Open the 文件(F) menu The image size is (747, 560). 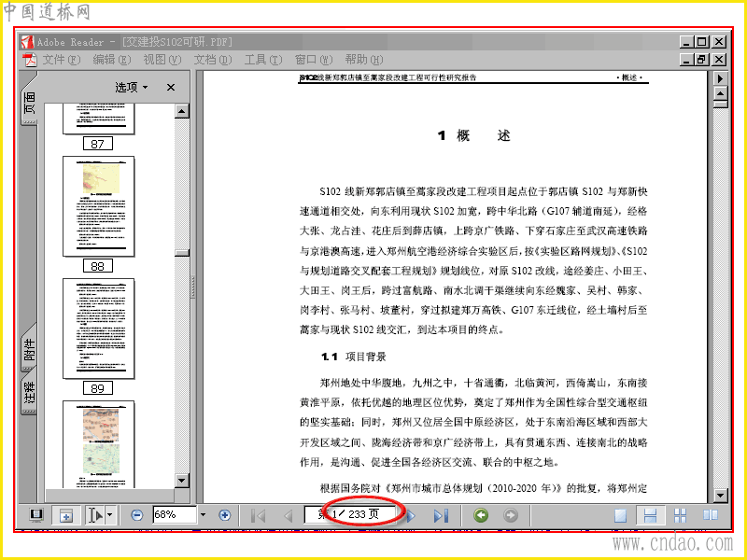click(62, 60)
